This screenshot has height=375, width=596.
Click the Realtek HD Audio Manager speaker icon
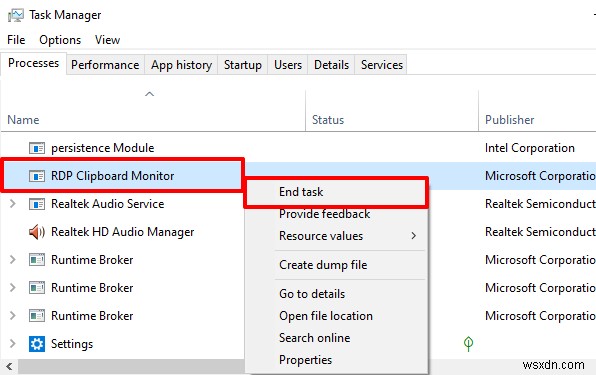(x=37, y=232)
